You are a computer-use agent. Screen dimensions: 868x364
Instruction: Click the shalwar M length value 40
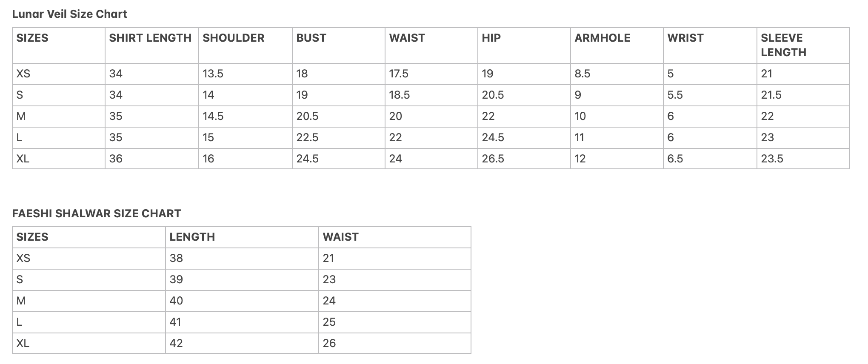click(x=176, y=301)
